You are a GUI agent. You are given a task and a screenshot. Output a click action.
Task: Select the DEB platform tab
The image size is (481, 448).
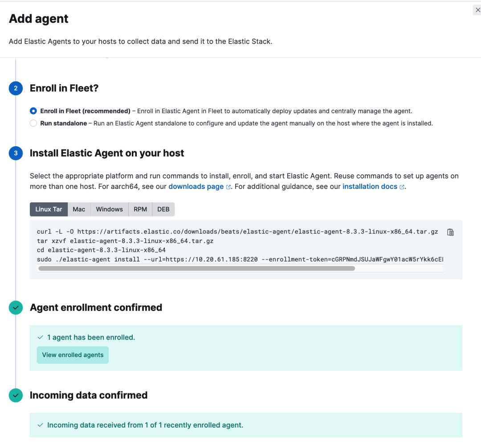(163, 209)
